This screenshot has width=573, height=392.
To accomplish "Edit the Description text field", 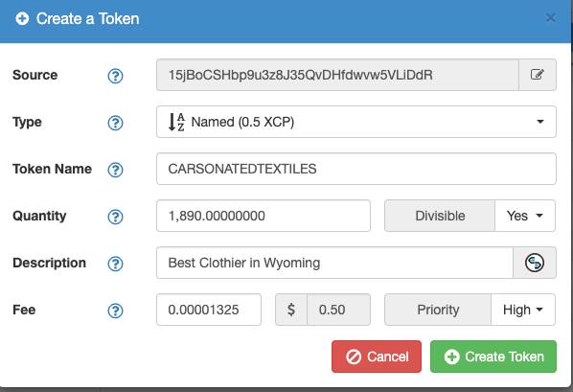I will click(334, 263).
